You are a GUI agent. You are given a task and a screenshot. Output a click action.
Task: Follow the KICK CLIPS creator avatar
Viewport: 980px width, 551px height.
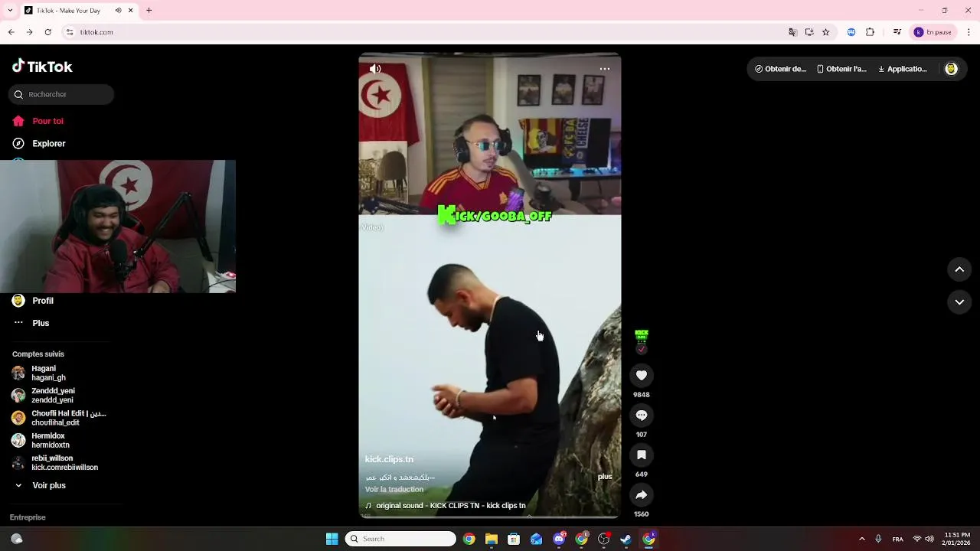(642, 341)
